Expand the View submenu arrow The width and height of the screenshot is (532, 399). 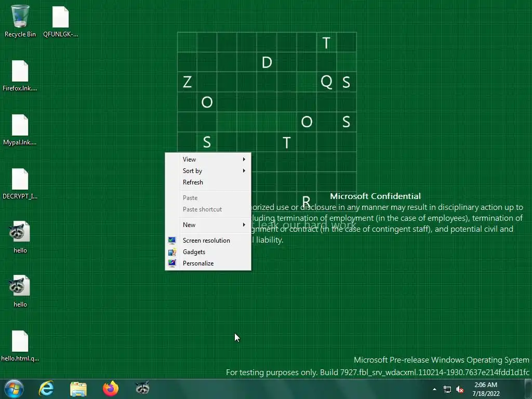point(244,159)
